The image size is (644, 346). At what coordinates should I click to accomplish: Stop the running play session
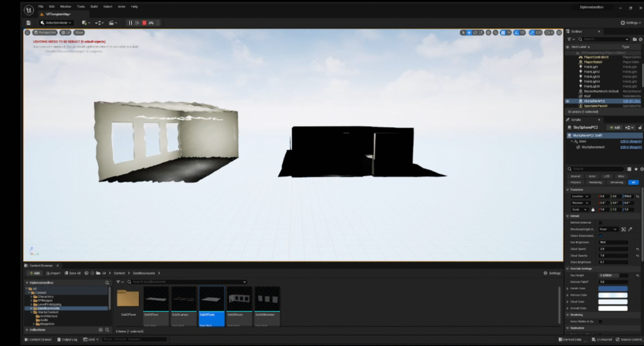click(x=144, y=23)
